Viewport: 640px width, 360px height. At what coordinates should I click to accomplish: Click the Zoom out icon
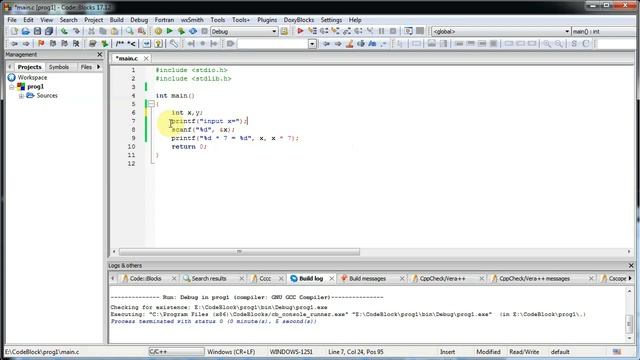coord(558,44)
